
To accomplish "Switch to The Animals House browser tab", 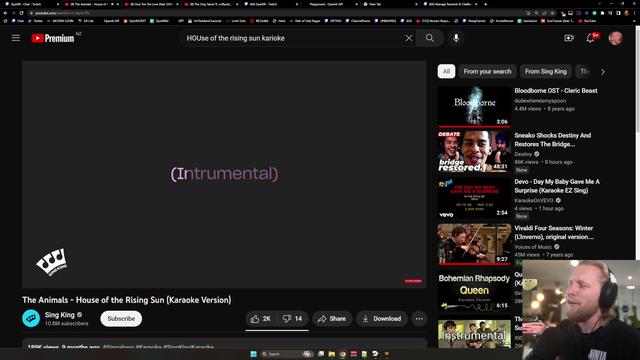I will [x=90, y=4].
